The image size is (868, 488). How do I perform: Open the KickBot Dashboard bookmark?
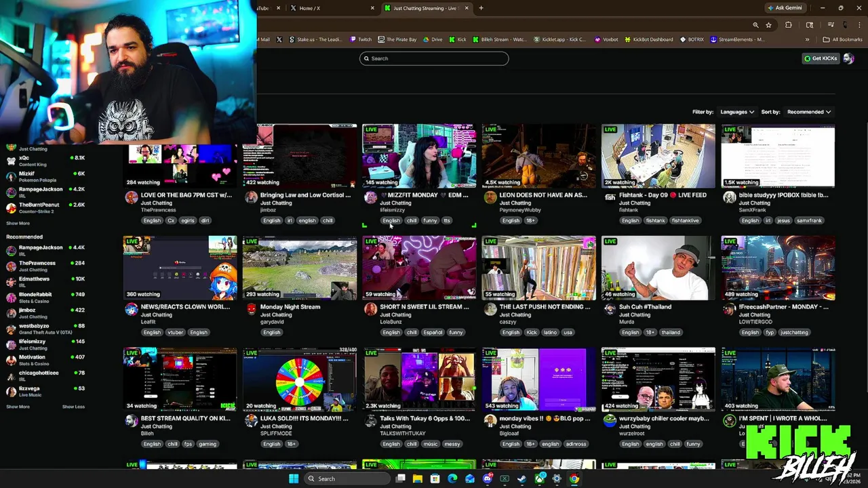649,39
